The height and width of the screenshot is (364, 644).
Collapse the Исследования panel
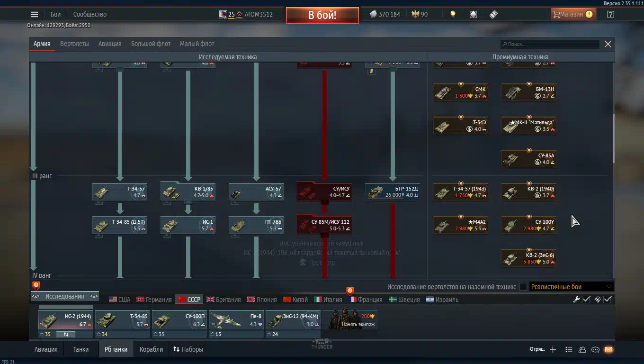(x=65, y=296)
